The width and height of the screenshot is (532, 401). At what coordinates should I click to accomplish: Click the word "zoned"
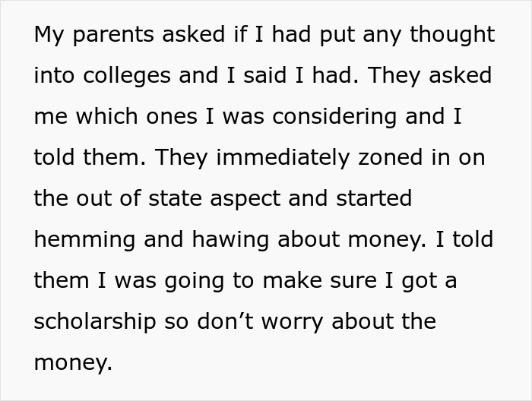tap(391, 158)
